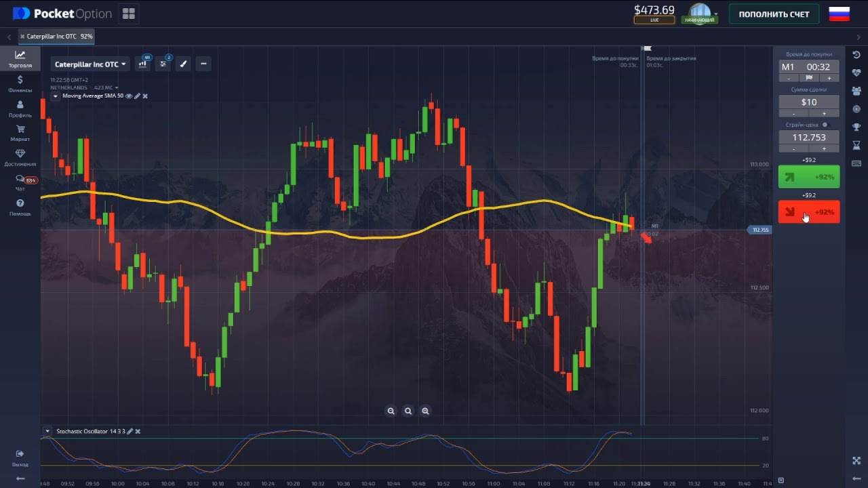Decrease trade amount $10 minus

794,113
